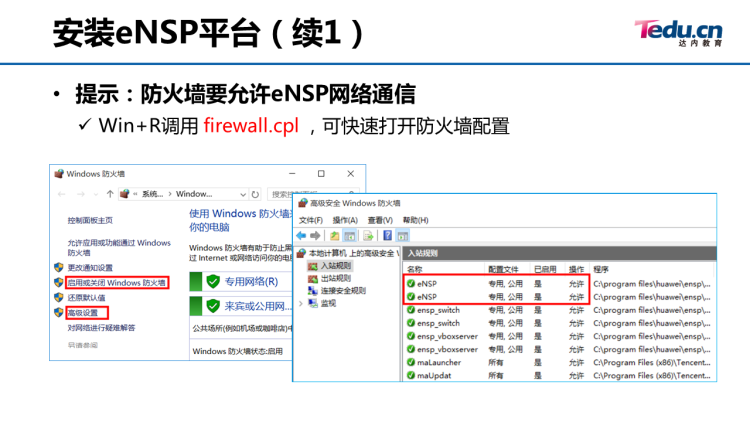
Task: Click the Back arrow in Windows 防火墙 navigation
Action: click(62, 194)
